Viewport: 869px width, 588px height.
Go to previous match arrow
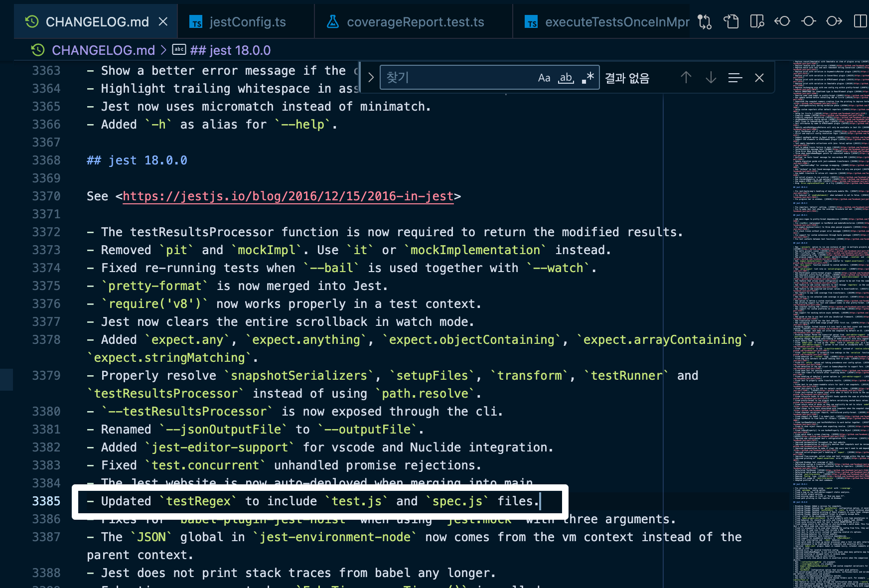coord(686,78)
